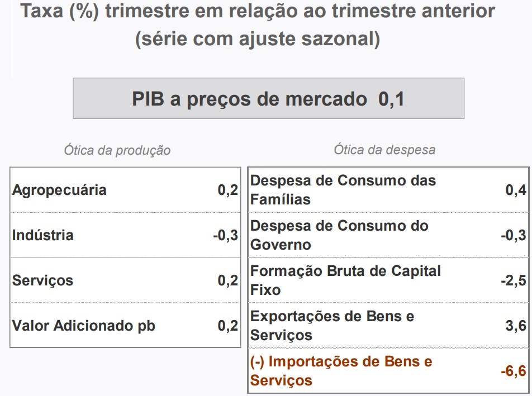The image size is (532, 396).
Task: Select the 'PIB a preços de mercado' box
Action: click(x=268, y=99)
